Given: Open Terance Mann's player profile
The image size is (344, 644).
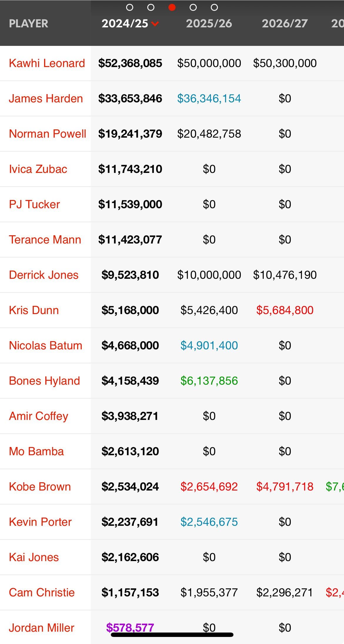Looking at the screenshot, I should tap(45, 240).
